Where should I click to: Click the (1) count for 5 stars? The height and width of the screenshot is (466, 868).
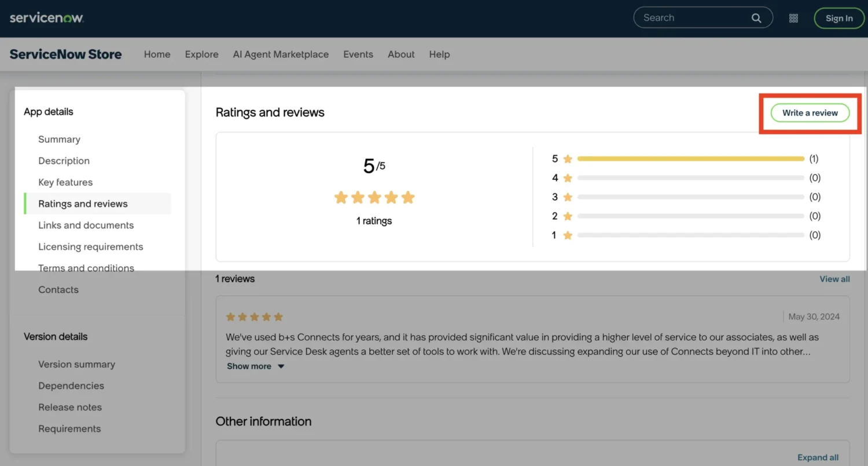814,158
